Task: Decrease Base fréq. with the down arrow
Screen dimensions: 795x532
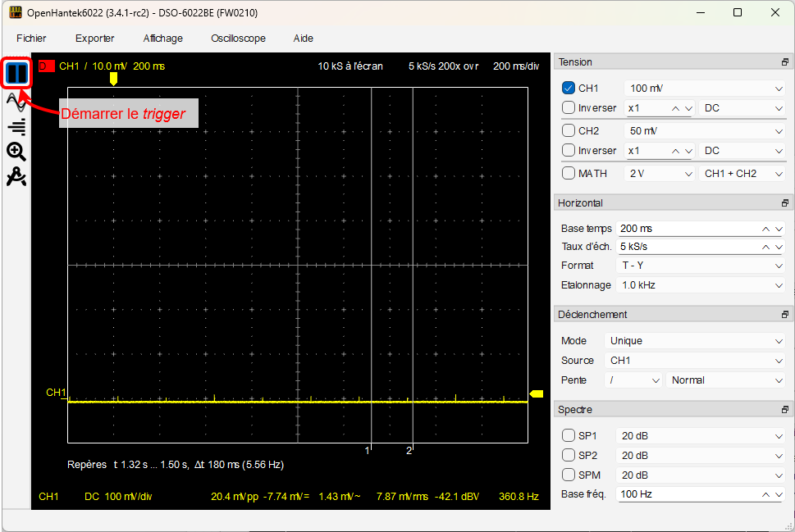Action: coord(779,494)
